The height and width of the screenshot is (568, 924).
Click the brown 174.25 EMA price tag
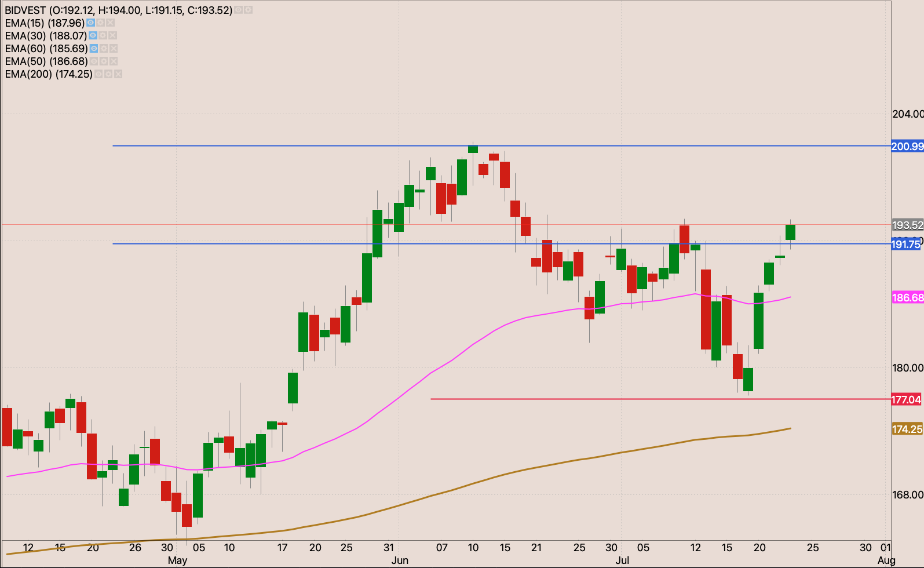[x=907, y=429]
